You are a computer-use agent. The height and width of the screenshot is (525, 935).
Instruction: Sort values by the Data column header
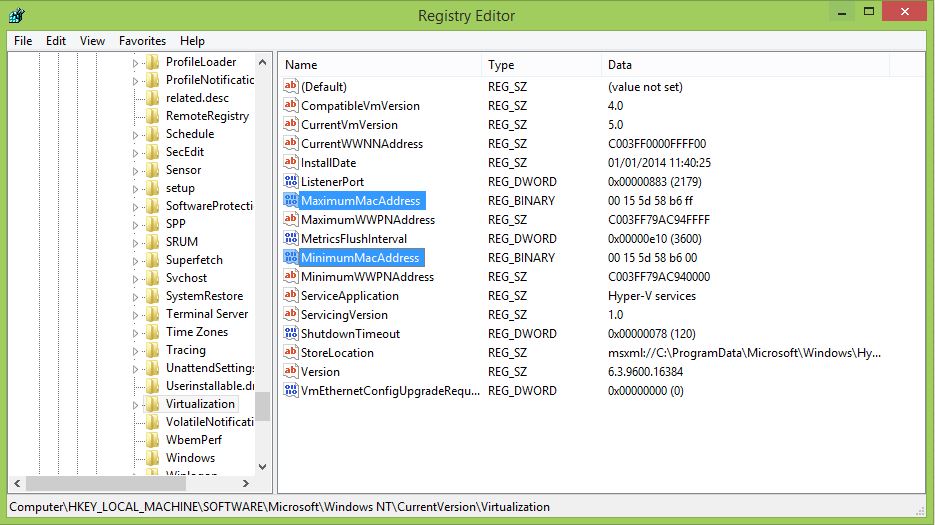point(745,64)
